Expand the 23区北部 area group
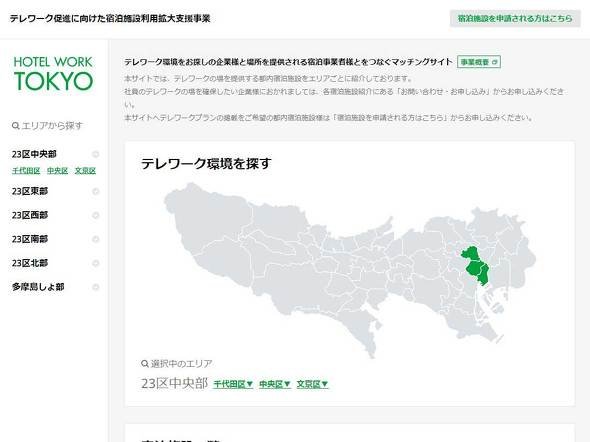This screenshot has height=442, width=590. pyautogui.click(x=96, y=263)
